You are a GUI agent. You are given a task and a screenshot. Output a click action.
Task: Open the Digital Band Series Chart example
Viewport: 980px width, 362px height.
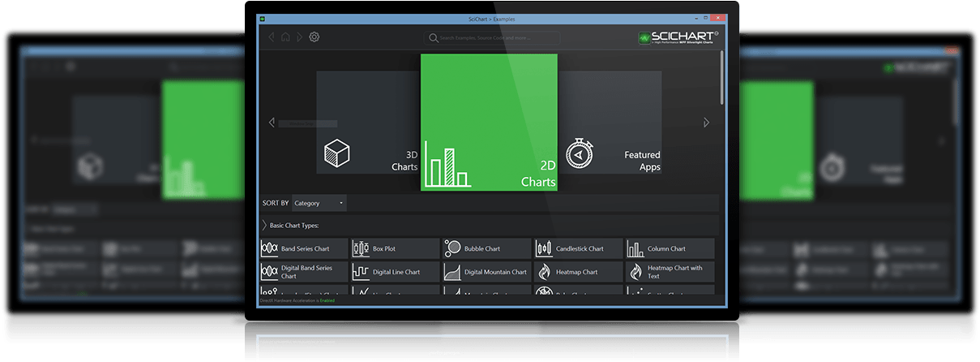(x=303, y=272)
